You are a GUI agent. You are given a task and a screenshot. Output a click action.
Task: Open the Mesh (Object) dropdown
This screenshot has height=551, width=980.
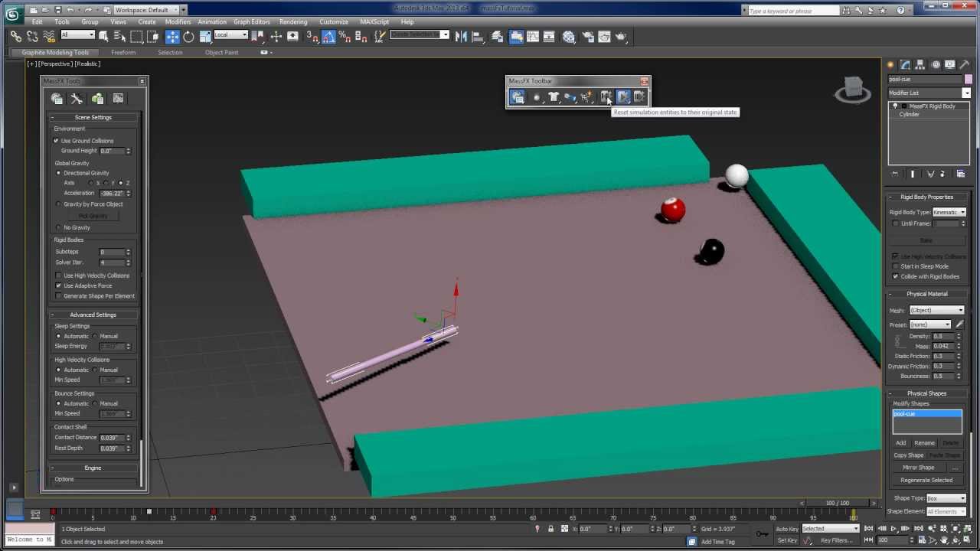click(937, 310)
